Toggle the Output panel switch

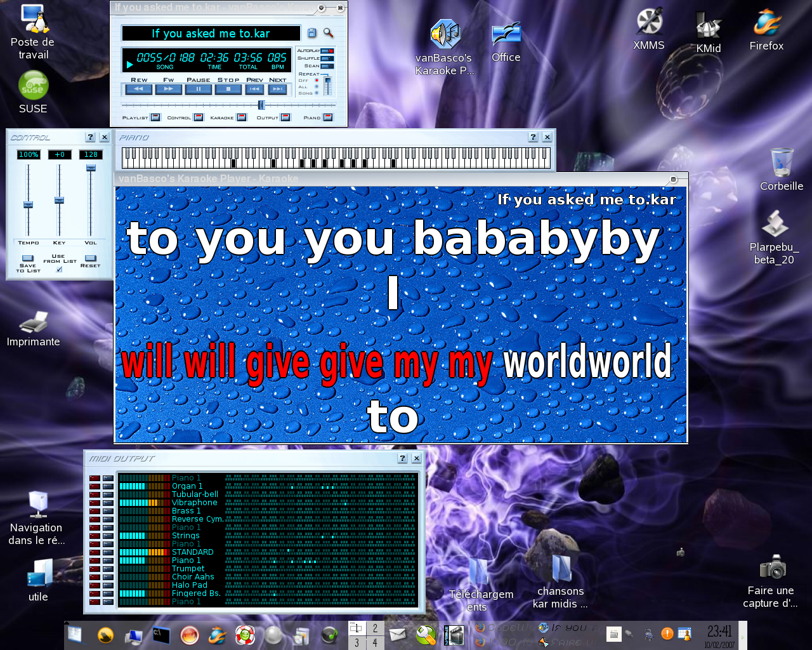pyautogui.click(x=285, y=117)
